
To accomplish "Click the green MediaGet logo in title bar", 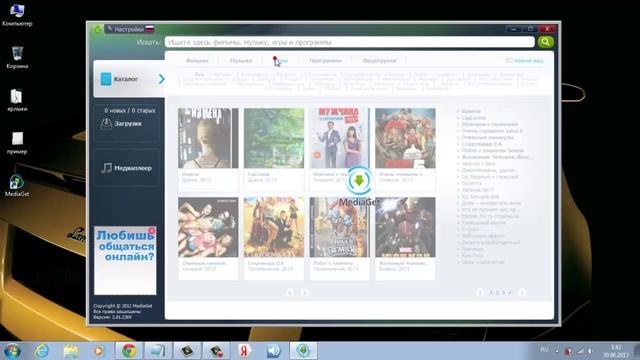I will coord(98,29).
